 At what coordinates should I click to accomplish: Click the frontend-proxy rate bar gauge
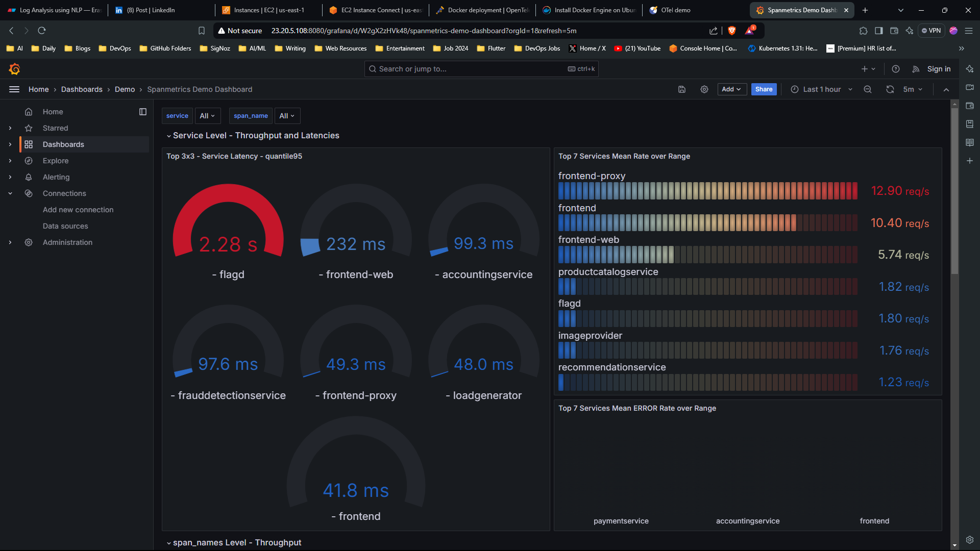pos(707,191)
